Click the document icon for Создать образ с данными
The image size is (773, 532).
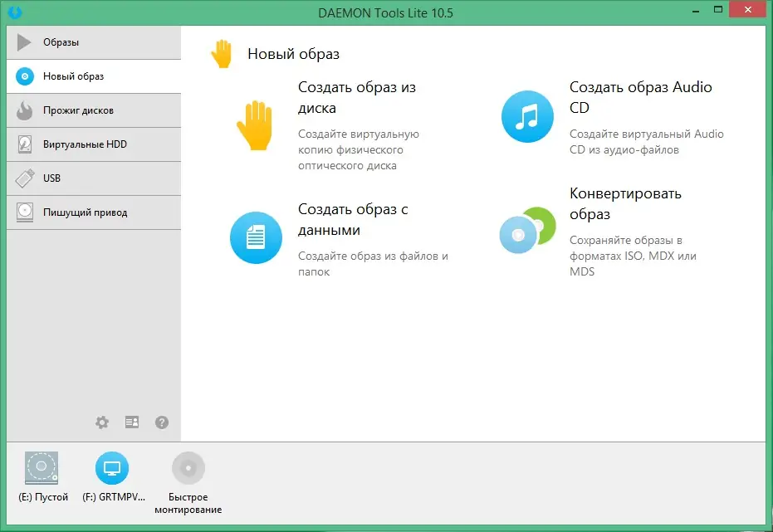(256, 237)
